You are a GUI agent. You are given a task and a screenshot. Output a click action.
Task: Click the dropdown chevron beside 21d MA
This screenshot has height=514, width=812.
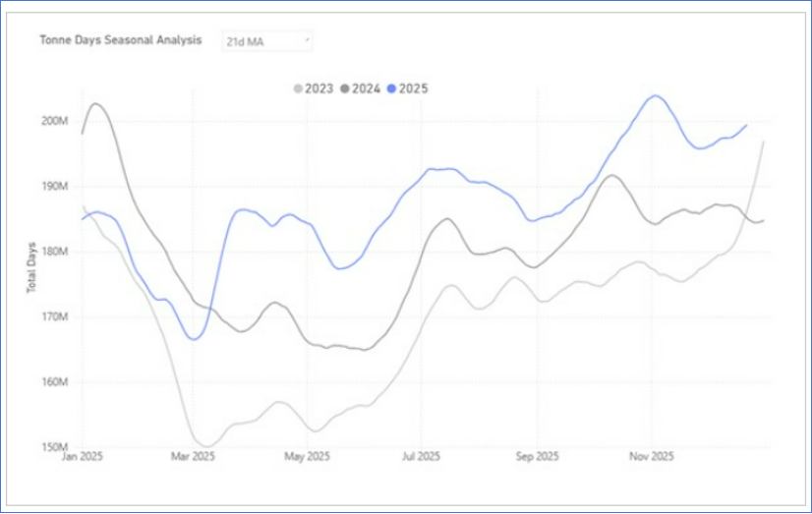click(x=307, y=40)
